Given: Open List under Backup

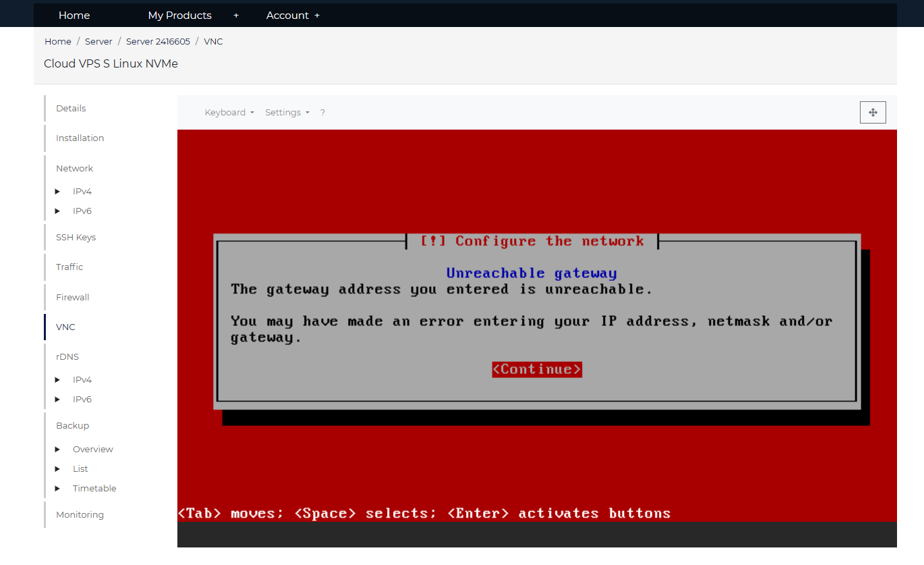Looking at the screenshot, I should pyautogui.click(x=80, y=469).
